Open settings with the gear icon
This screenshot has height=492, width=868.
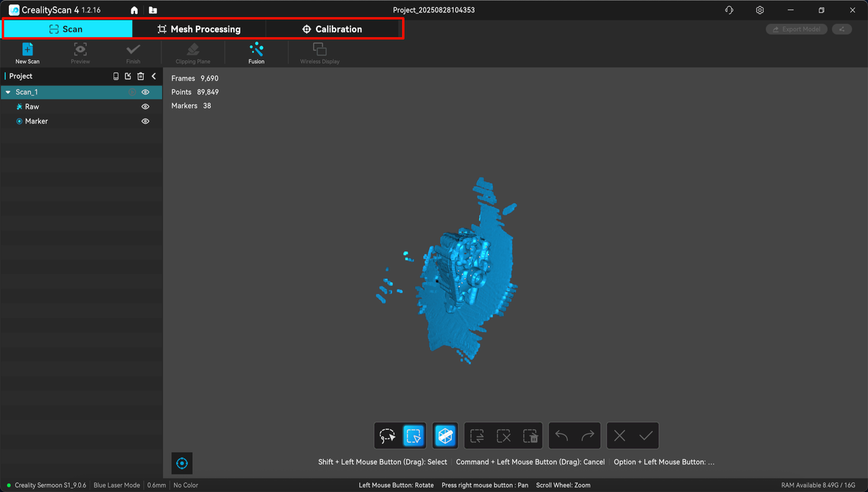[x=759, y=10]
